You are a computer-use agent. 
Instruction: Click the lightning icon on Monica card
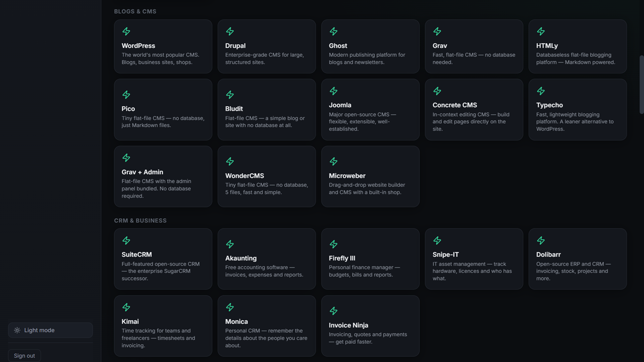click(230, 307)
